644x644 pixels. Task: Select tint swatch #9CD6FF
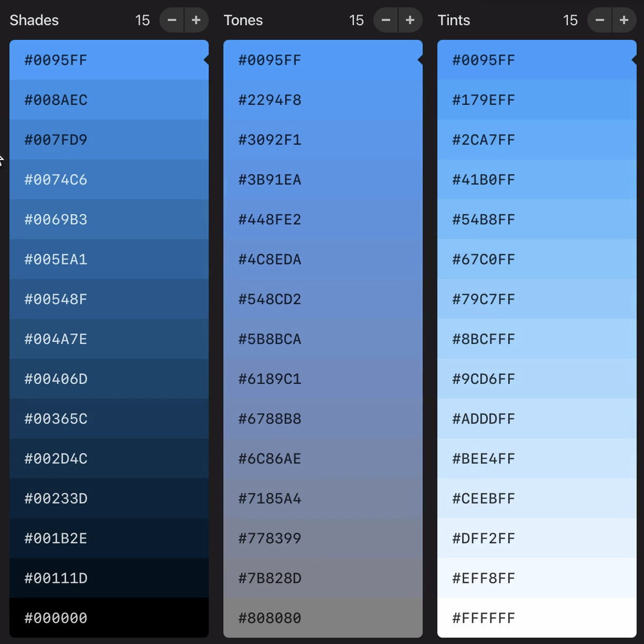point(537,379)
